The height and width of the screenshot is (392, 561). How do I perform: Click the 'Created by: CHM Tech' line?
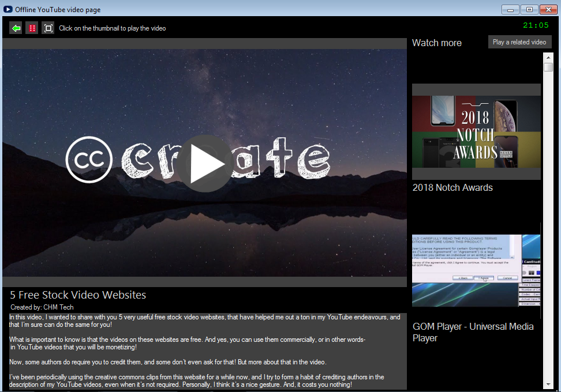click(42, 307)
